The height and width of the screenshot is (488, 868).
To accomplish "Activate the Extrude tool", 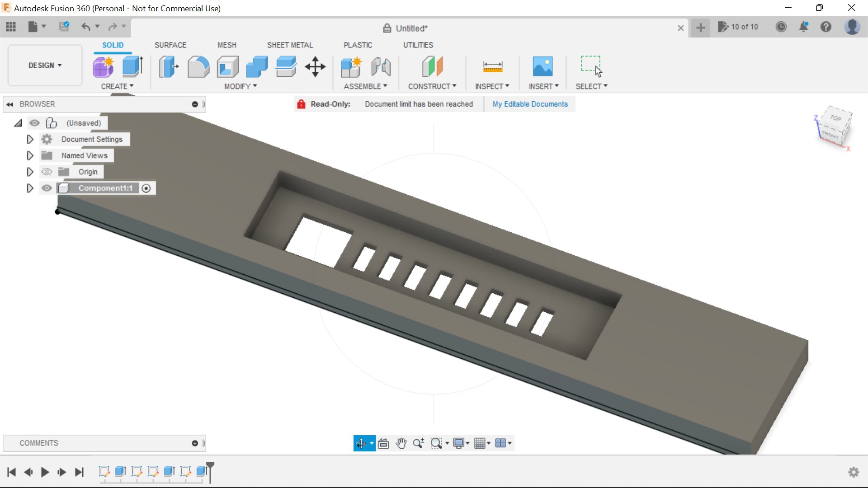I will point(132,66).
